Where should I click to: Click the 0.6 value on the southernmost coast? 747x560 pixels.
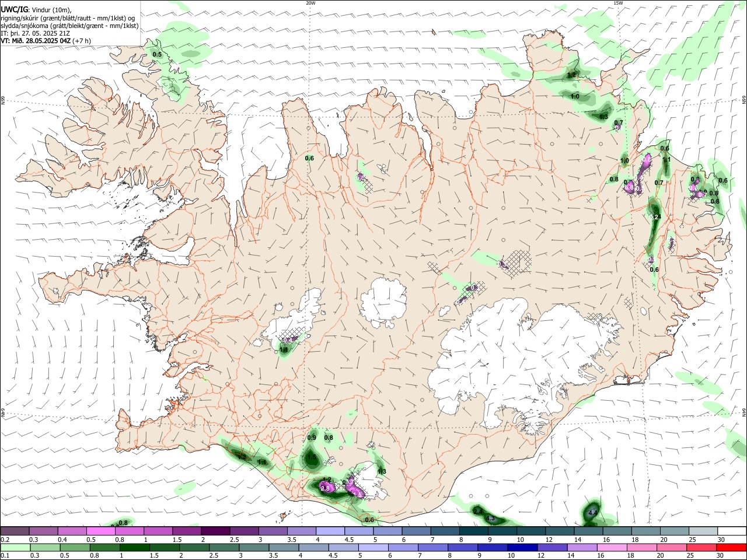[x=369, y=520]
